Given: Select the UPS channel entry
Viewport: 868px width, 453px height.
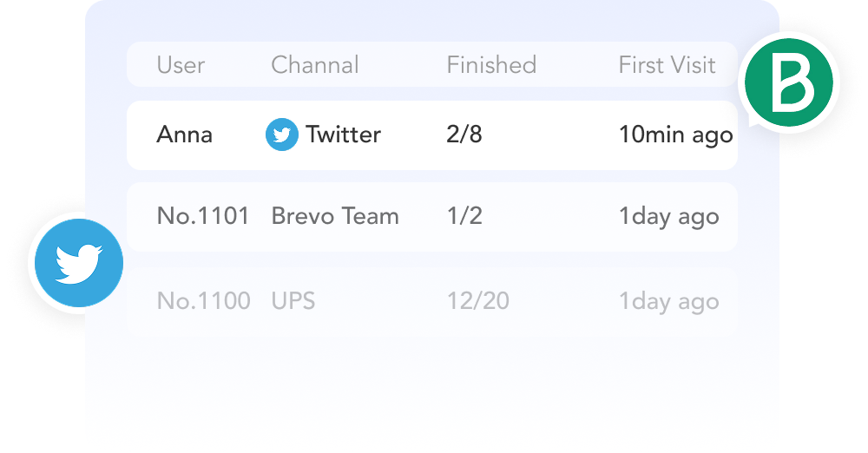Looking at the screenshot, I should [293, 301].
